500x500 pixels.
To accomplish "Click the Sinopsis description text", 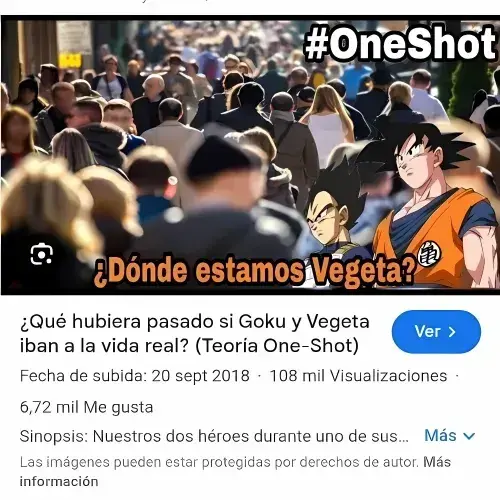I will [x=214, y=436].
